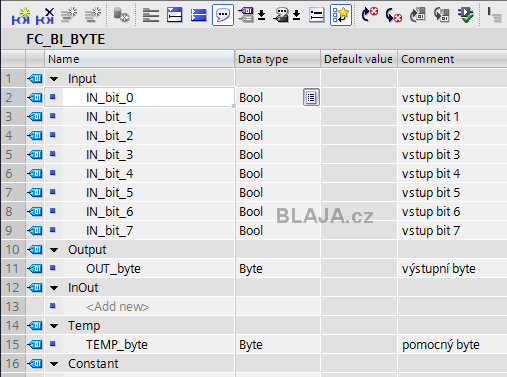507x377 pixels.
Task: Click the tag icon of the Input row
Action: click(35, 79)
